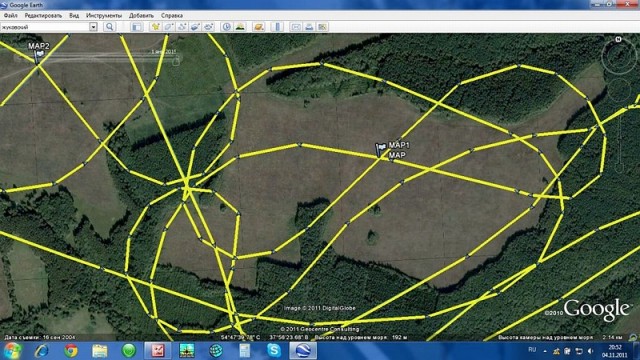Toggle sunlight across the landscape
This screenshot has height=360, width=640.
240,27
